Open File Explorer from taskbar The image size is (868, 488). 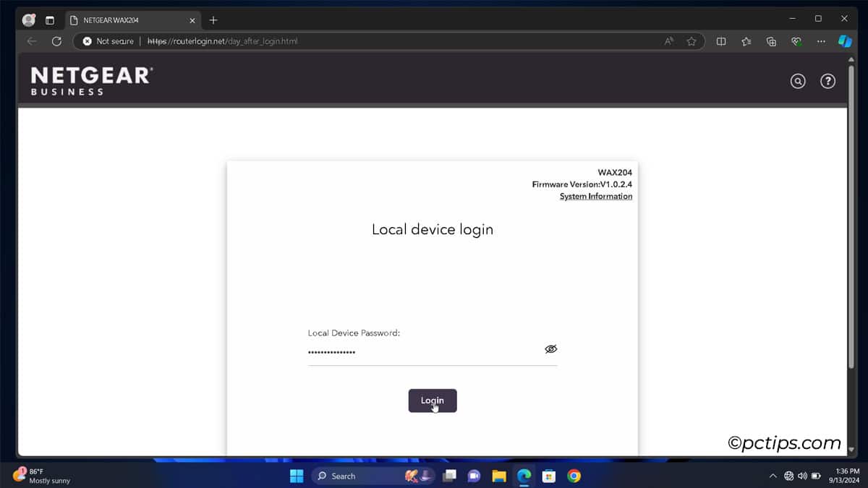pyautogui.click(x=499, y=476)
